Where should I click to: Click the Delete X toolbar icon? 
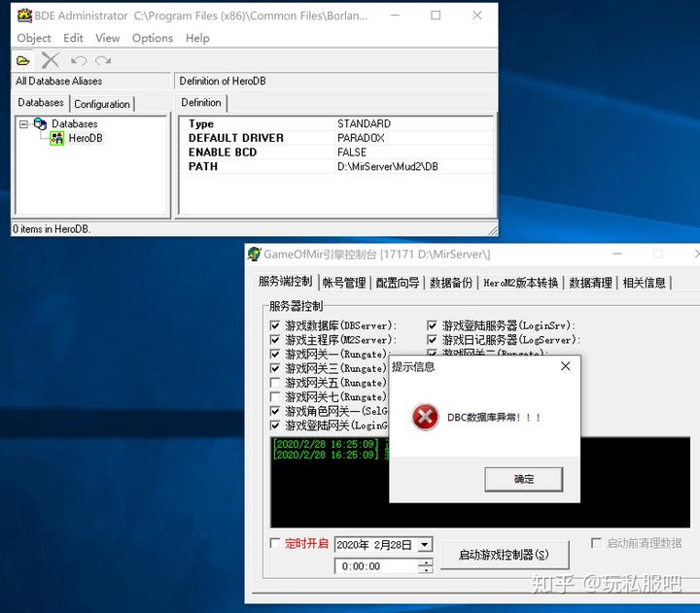point(51,60)
